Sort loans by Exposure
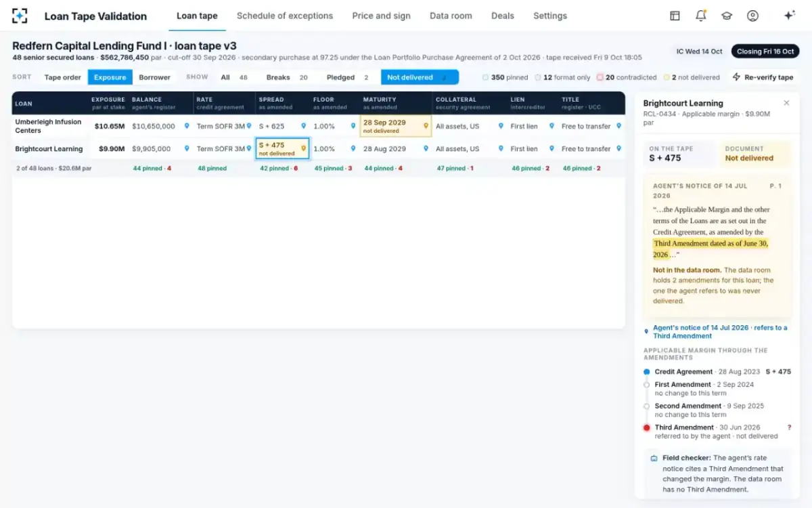Image resolution: width=812 pixels, height=508 pixels. 110,77
